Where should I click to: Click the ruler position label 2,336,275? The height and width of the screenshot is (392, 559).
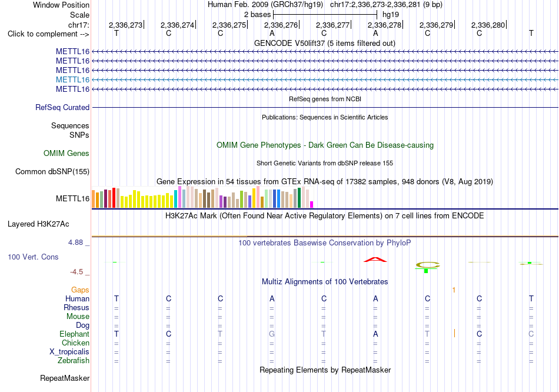[x=229, y=25]
